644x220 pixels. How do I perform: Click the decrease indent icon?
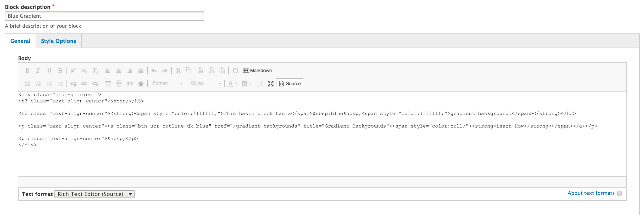(49, 84)
